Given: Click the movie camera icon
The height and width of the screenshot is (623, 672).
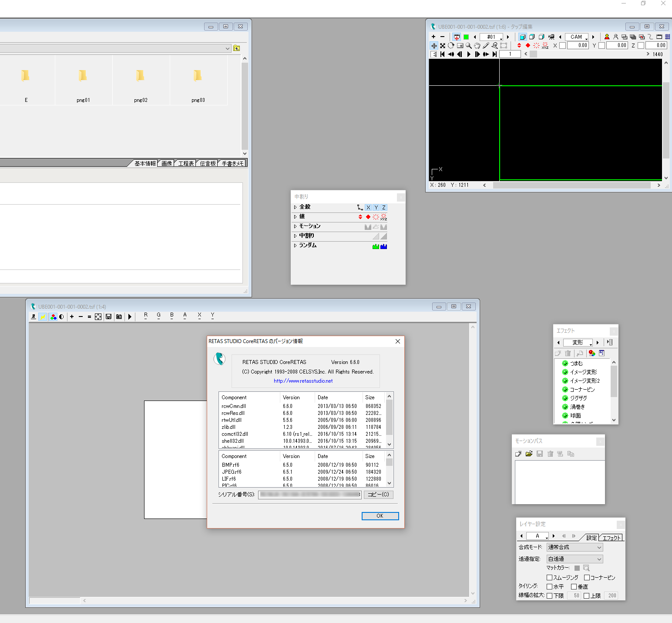Looking at the screenshot, I should 551,37.
